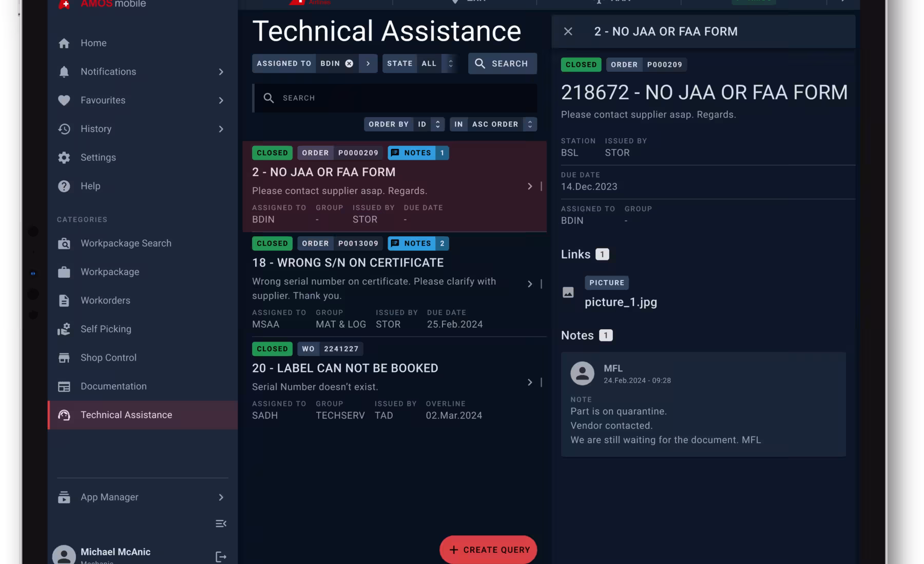The width and height of the screenshot is (924, 564).
Task: Open the Workorders section icon
Action: [64, 300]
